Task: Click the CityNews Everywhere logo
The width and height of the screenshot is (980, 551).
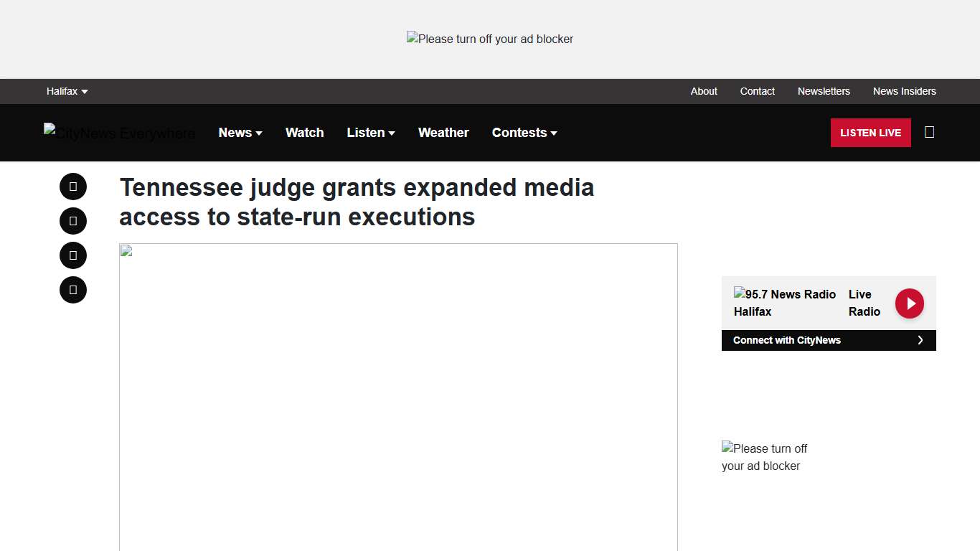Action: (x=119, y=133)
